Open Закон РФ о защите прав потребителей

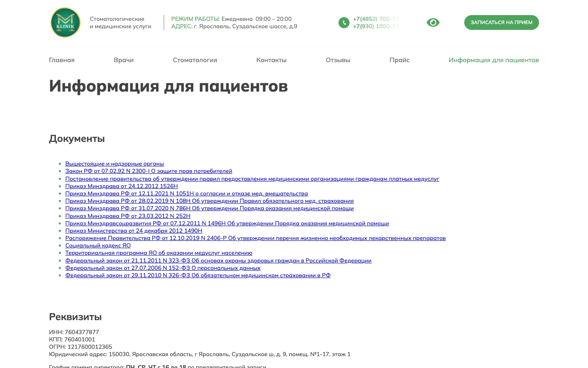149,171
